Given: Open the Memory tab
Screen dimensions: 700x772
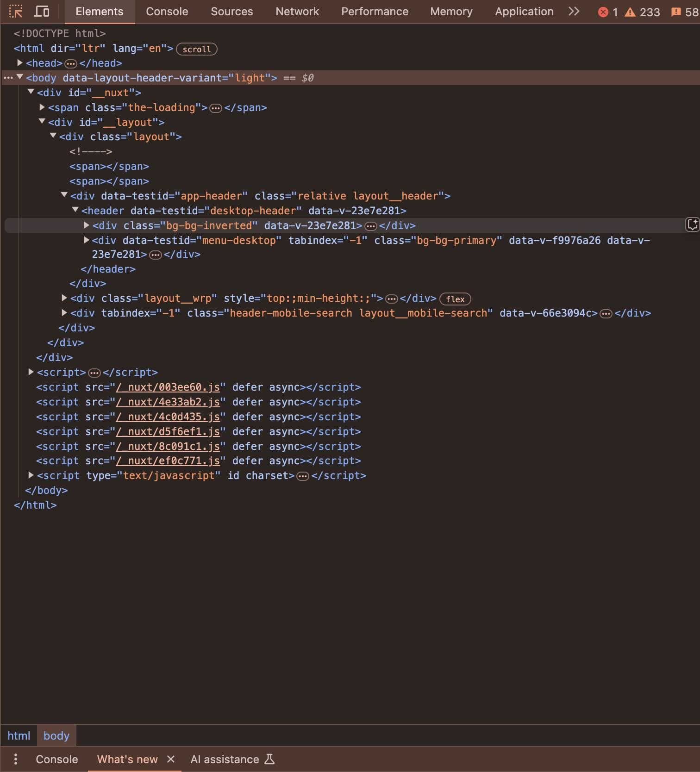Looking at the screenshot, I should pyautogui.click(x=451, y=12).
